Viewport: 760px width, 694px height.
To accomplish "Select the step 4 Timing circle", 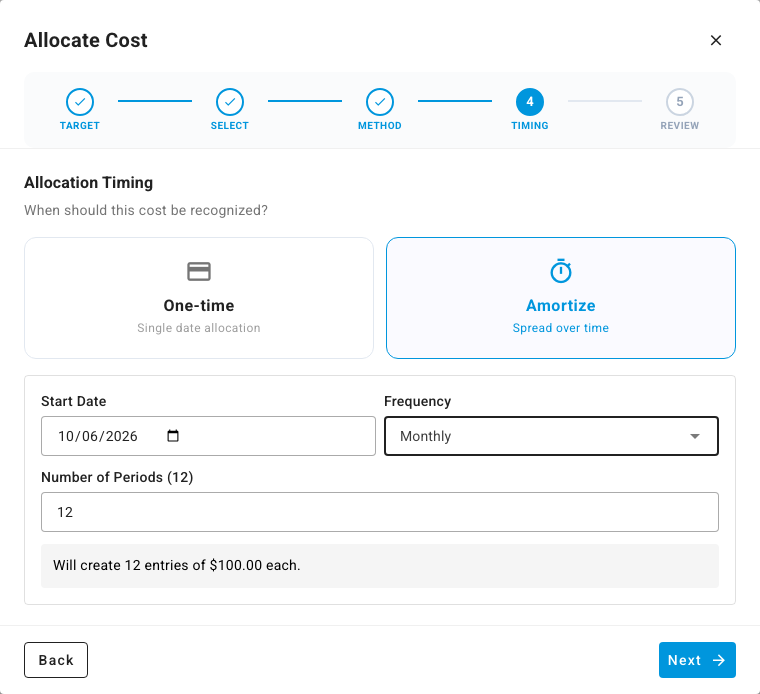I will [530, 102].
